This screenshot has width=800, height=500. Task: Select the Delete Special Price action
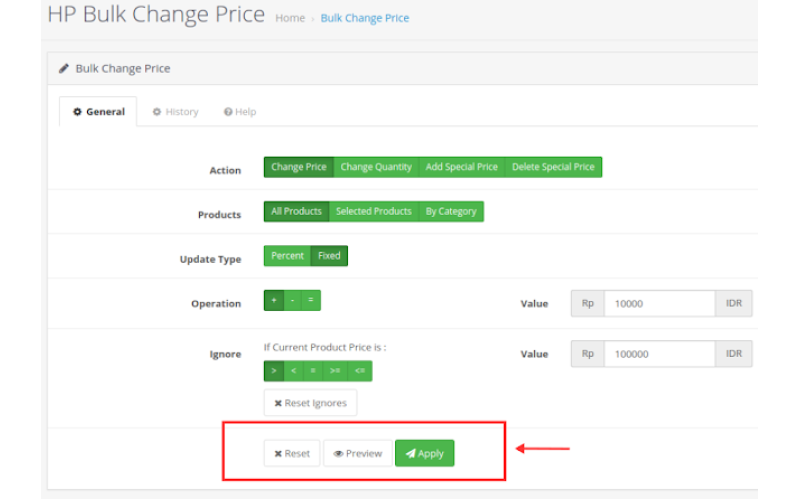pos(553,167)
